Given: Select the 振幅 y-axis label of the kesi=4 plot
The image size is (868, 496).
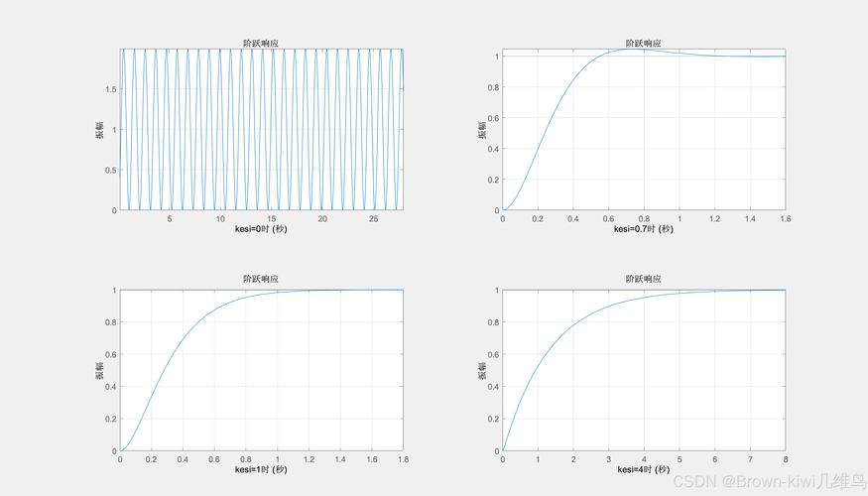Looking at the screenshot, I should 481,370.
